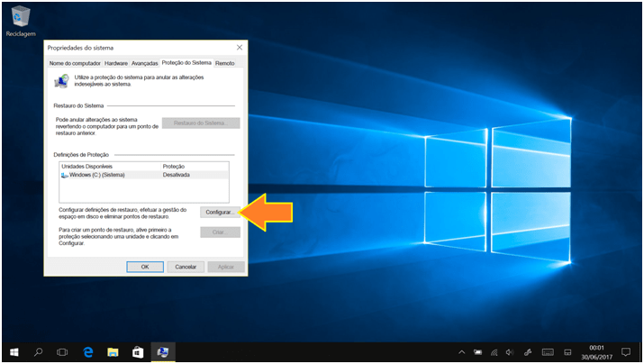
Task: Click the Windows Start button
Action: 14,351
